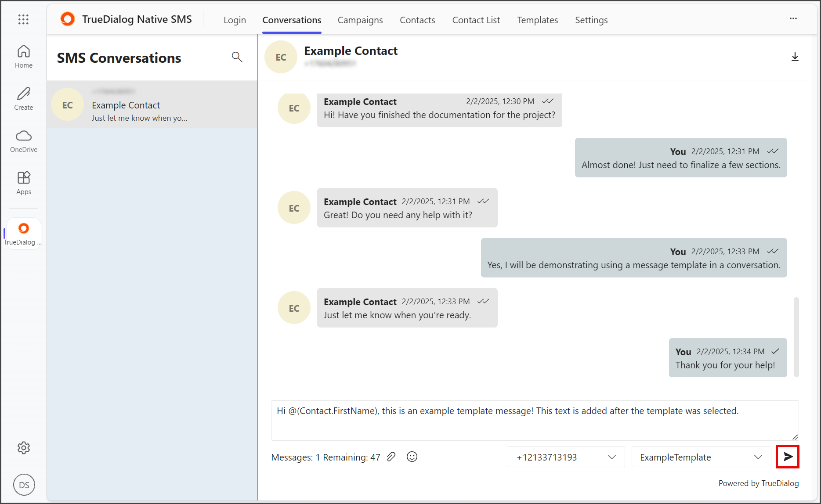Click the message text input box

pyautogui.click(x=535, y=420)
